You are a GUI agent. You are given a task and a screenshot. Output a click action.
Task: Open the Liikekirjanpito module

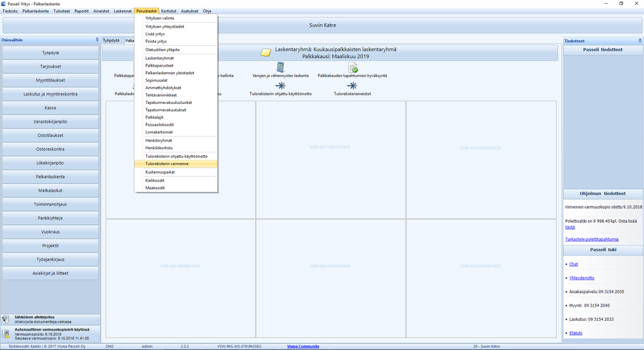click(50, 163)
